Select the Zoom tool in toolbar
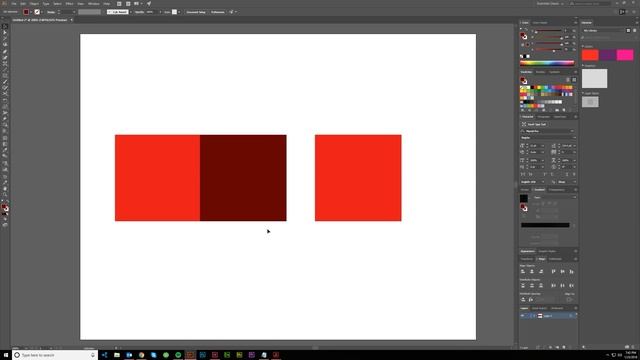640x360 pixels. 5,195
